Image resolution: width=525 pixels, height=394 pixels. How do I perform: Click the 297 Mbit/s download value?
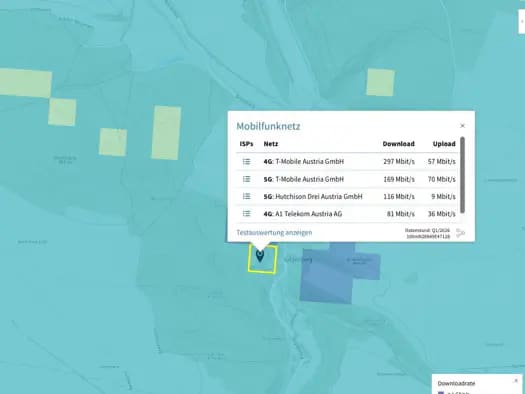399,162
